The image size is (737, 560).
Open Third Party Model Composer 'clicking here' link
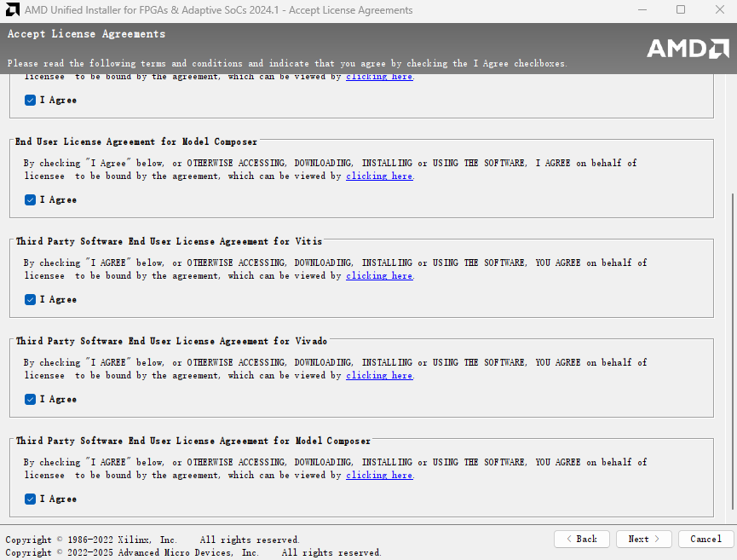pos(379,476)
